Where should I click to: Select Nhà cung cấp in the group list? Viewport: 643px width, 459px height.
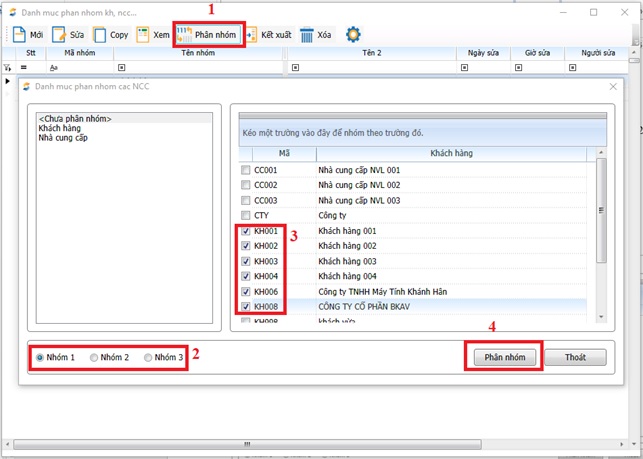pyautogui.click(x=63, y=139)
